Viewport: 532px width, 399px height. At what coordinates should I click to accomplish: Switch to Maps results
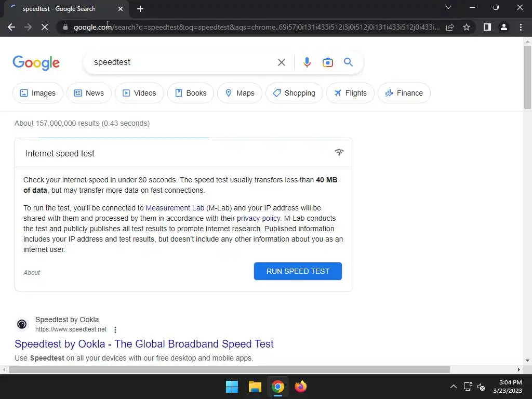click(x=240, y=93)
